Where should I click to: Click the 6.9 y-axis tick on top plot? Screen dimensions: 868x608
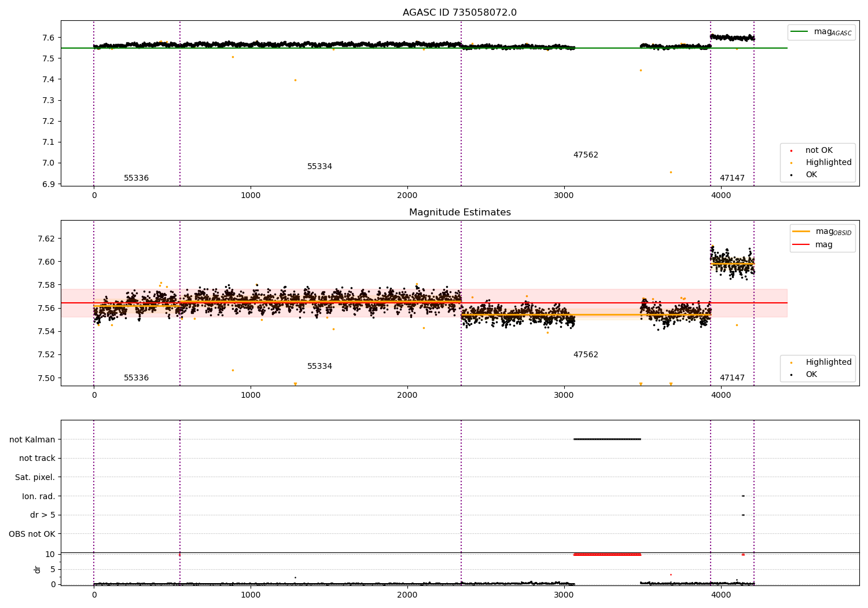pos(49,184)
